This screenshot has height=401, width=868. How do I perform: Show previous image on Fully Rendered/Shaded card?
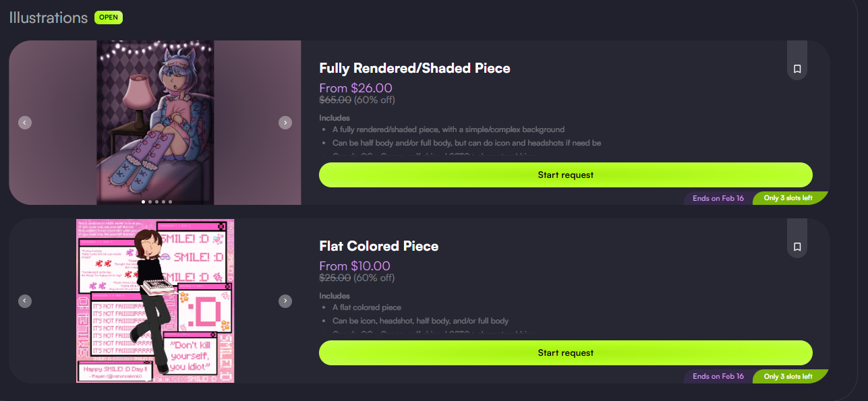tap(25, 123)
